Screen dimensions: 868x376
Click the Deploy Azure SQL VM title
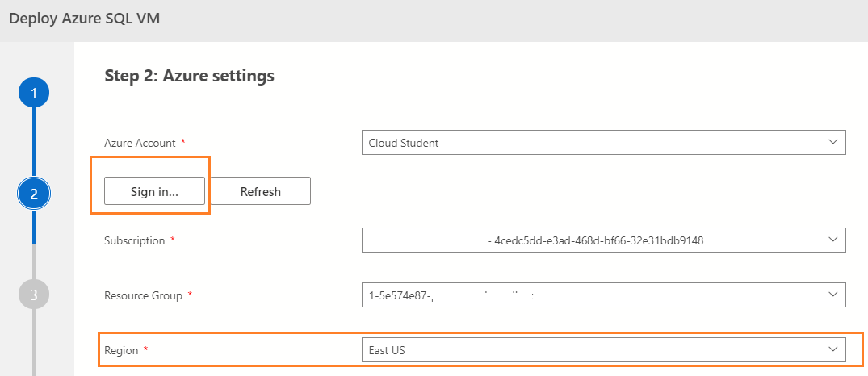point(85,19)
